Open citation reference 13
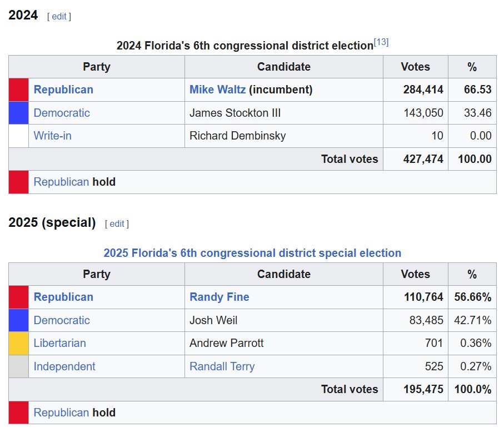Screen dimensions: 504x432 click(381, 43)
